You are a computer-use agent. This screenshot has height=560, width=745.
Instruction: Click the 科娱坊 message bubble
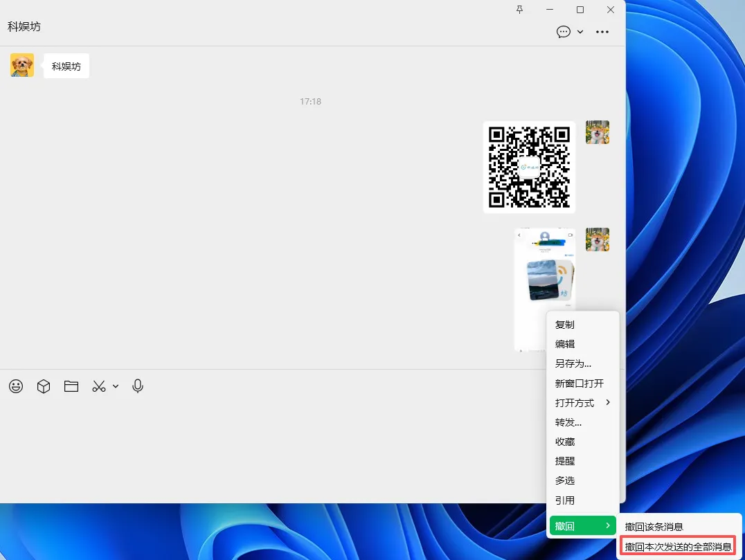point(66,66)
